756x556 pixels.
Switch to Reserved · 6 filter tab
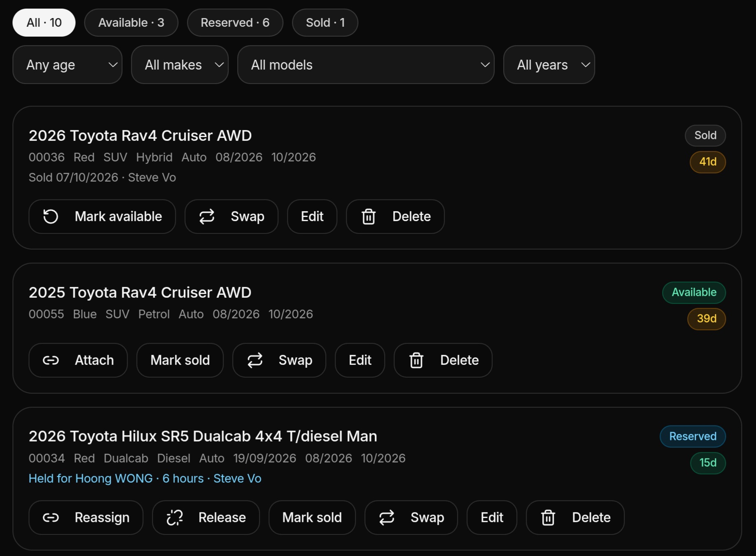click(x=235, y=23)
